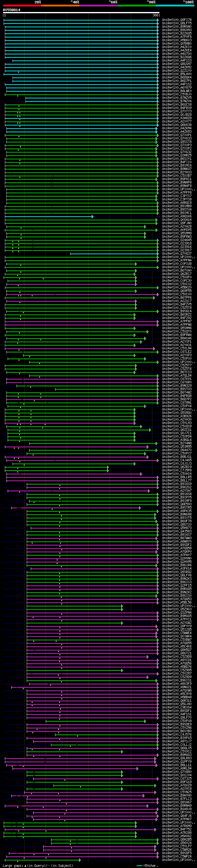Image resolution: width=197 pixels, height=868 pixels.
Task: Open the UniRef100_B9GVM3 entry
Action: 177,30
